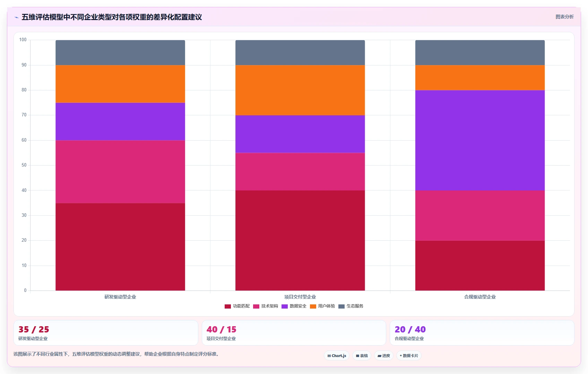Screen dimensions: 588x374
Task: Click the description text starting 该图展示了
Action: (117, 354)
